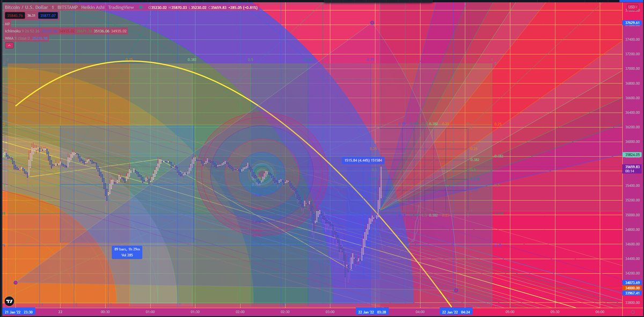Click the 34000.00 orange price label
The height and width of the screenshot is (317, 644).
tap(631, 288)
